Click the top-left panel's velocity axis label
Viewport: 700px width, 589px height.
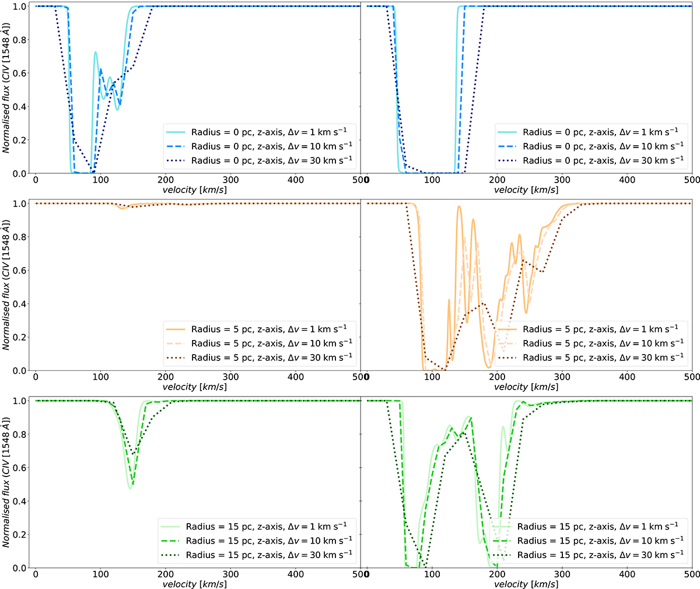click(x=195, y=190)
